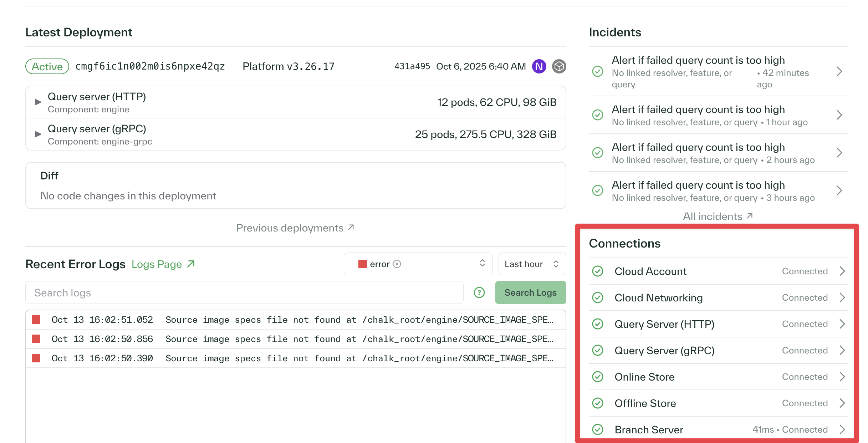The height and width of the screenshot is (443, 868).
Task: Click Cloud Account green check status icon
Action: coord(598,271)
